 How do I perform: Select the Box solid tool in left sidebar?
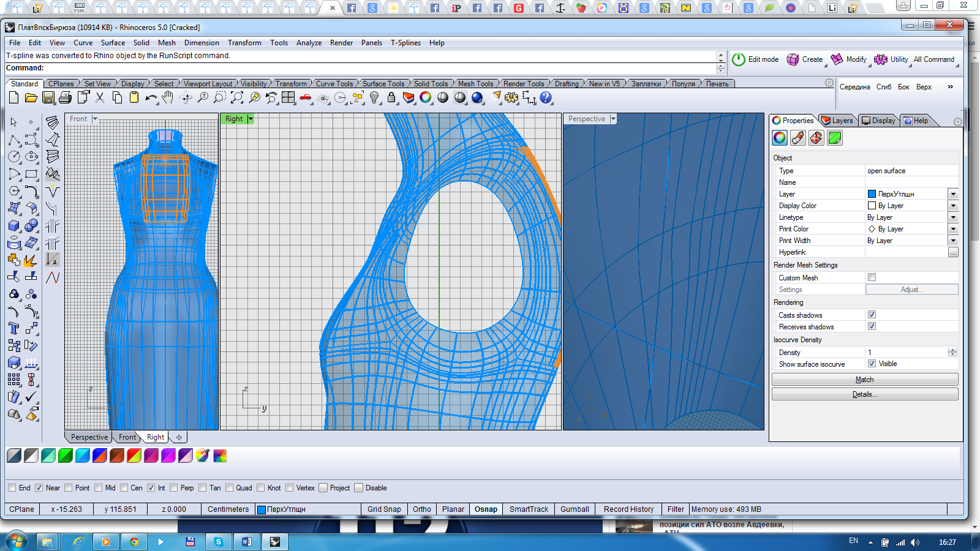[x=14, y=226]
